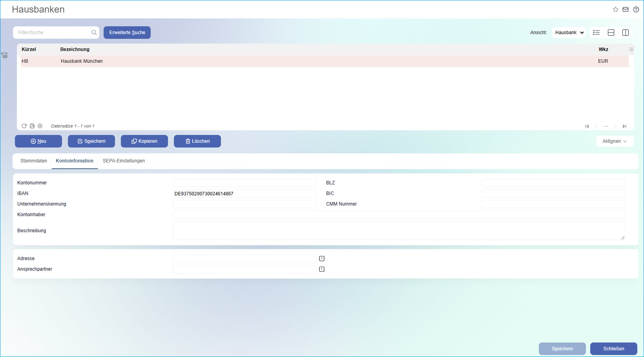Open the SEPA-Einstellungen tab
The image size is (644, 357).
(x=124, y=161)
